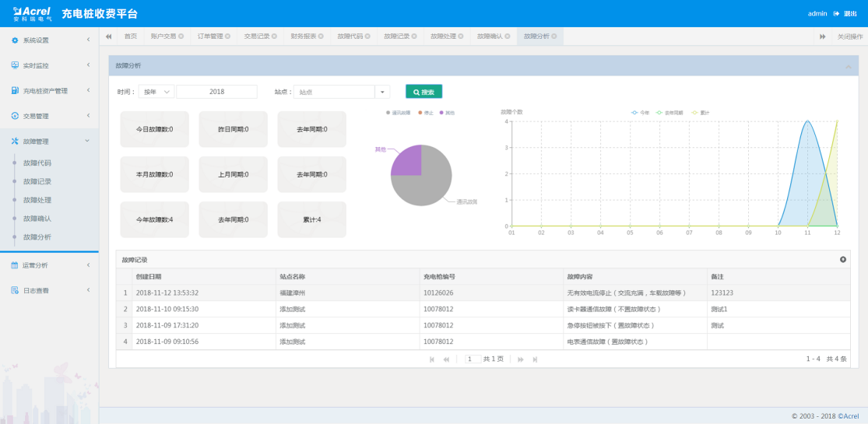Viewport: 868px width, 424px height.
Task: Click the 充电桩资产管理 sidebar icon
Action: pyautogui.click(x=15, y=91)
